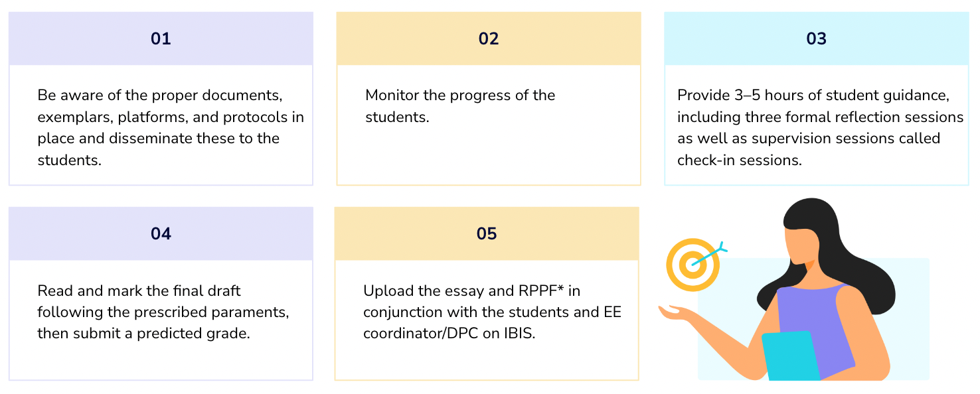The image size is (980, 394).
Task: Click the 'Monitor the progress of the students' text
Action: (460, 106)
